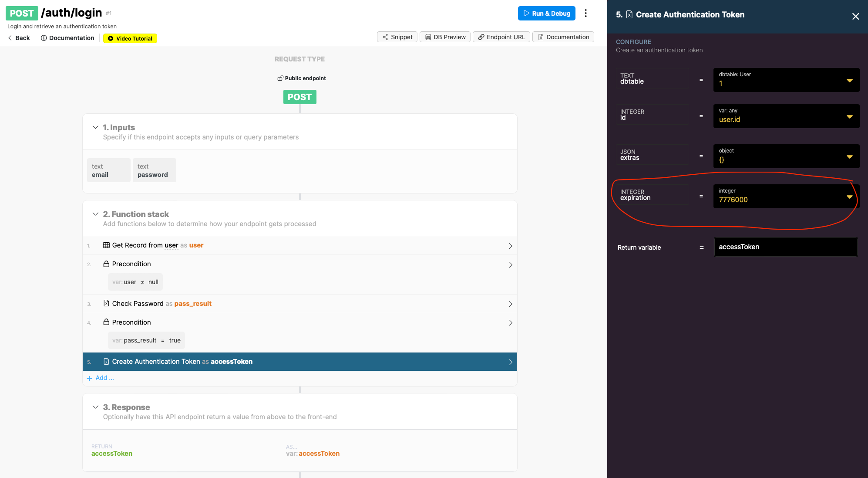
Task: Click the accessToken return value
Action: (112, 454)
